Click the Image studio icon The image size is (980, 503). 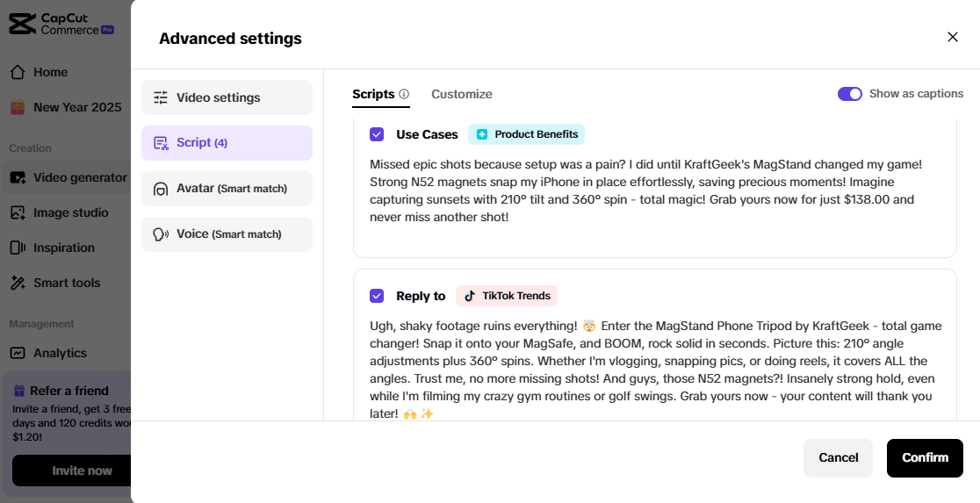pos(18,212)
